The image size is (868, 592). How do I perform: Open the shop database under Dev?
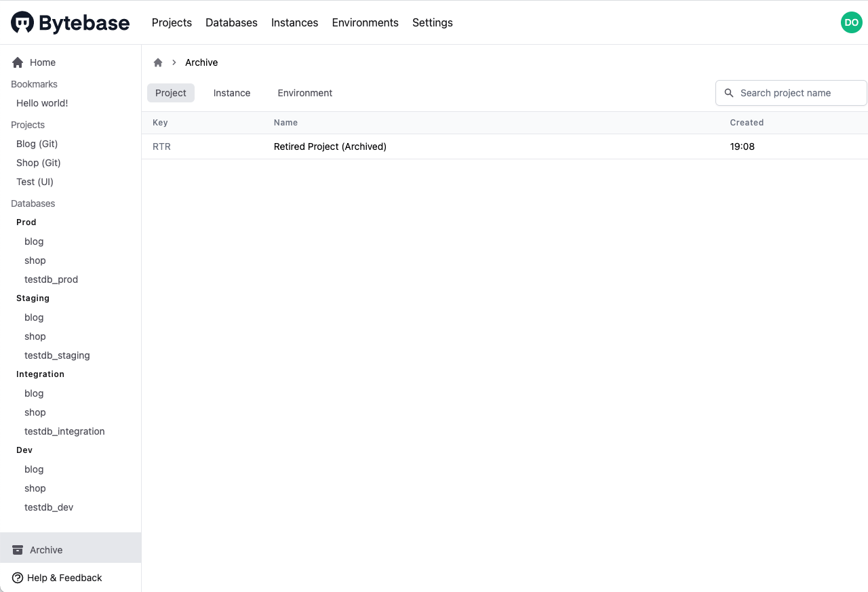(35, 488)
